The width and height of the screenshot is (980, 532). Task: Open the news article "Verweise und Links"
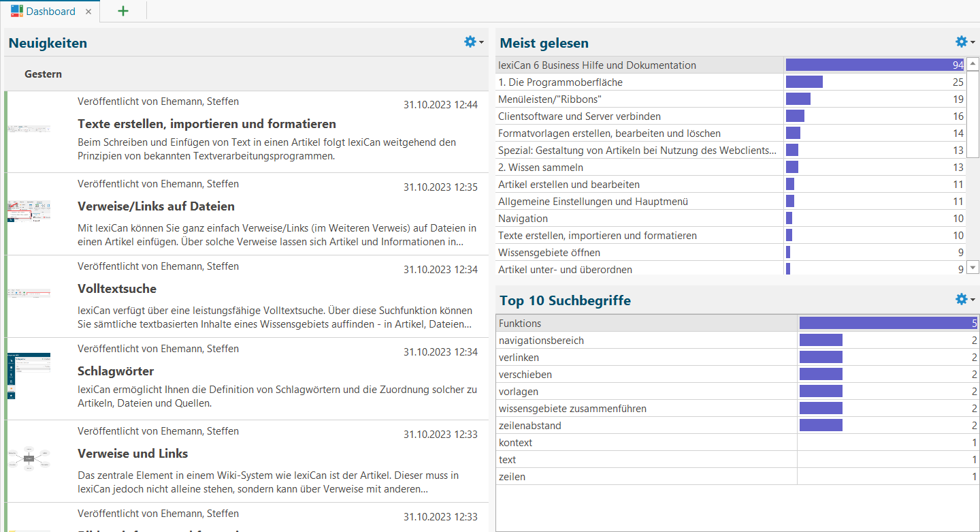[133, 454]
